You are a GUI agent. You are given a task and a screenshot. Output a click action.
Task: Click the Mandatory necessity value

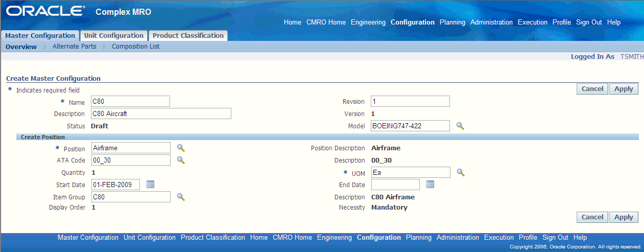tap(389, 208)
